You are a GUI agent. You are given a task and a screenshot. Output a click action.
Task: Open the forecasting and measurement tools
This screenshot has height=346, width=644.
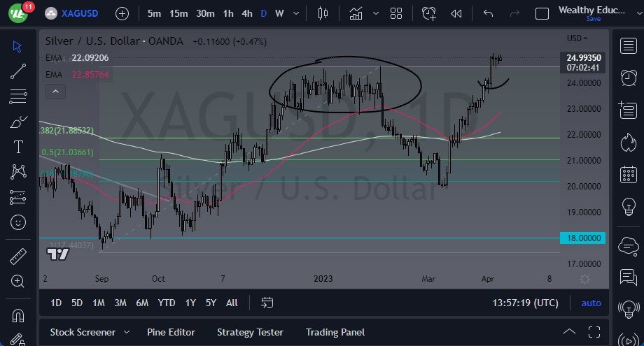pyautogui.click(x=17, y=197)
